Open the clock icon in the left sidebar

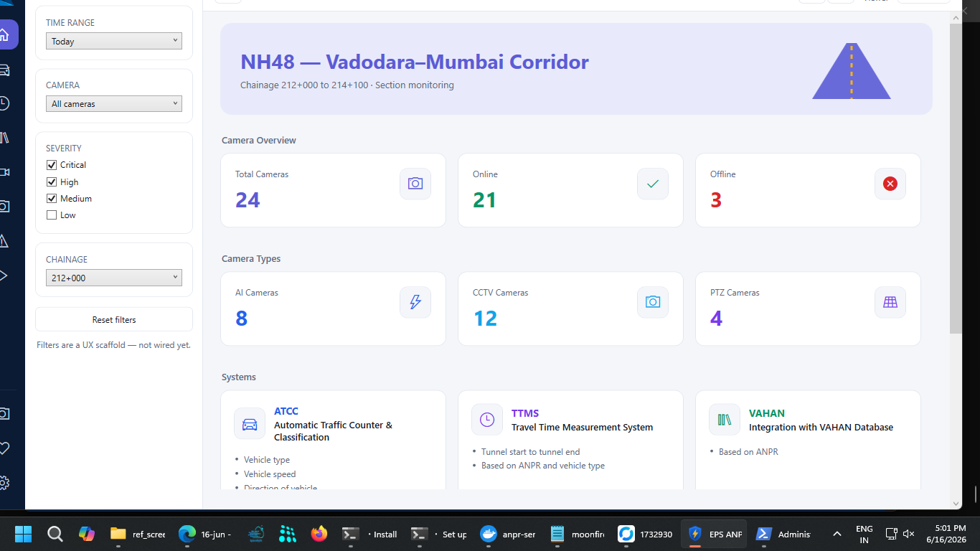pos(4,103)
